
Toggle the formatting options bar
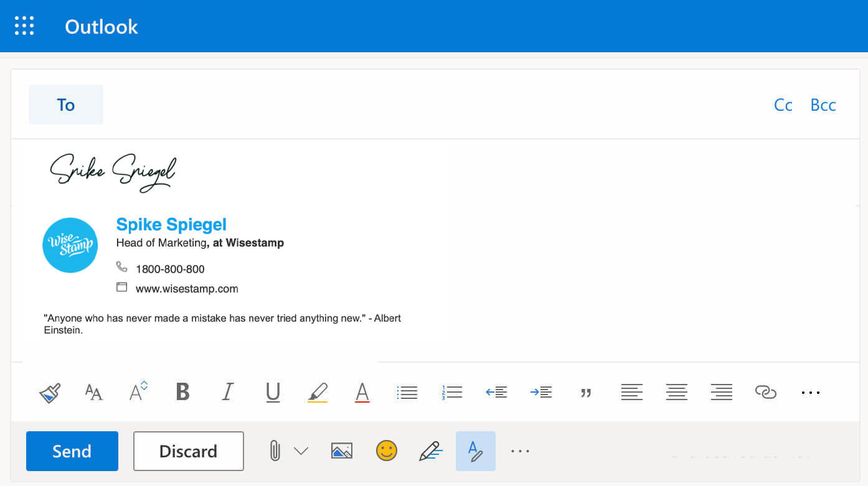(476, 451)
